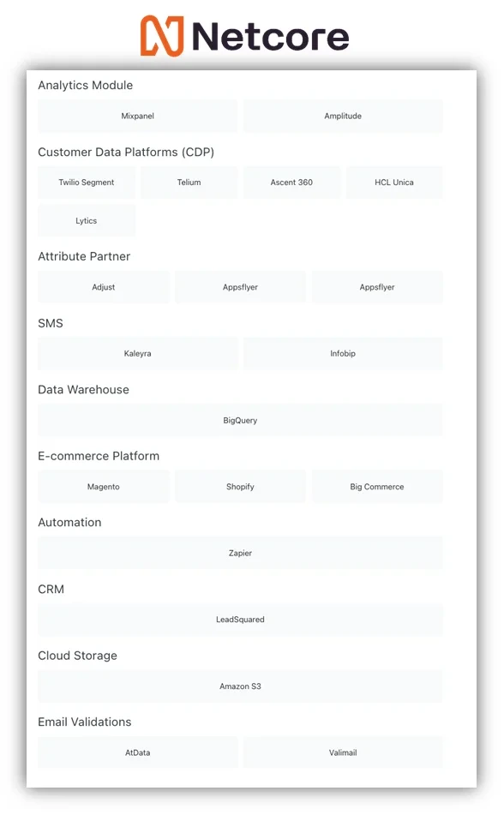504x815 pixels.
Task: Select the HCL Unica tile
Action: click(x=394, y=183)
